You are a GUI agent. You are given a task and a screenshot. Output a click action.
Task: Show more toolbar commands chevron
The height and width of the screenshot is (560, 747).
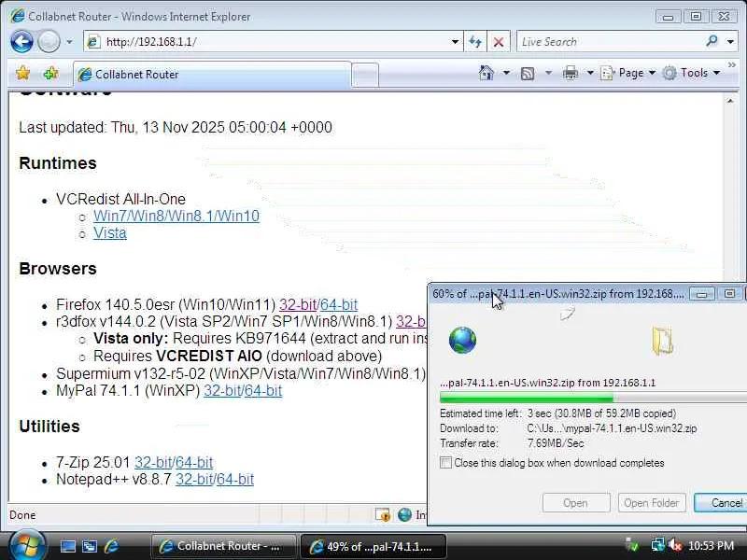coord(732,64)
